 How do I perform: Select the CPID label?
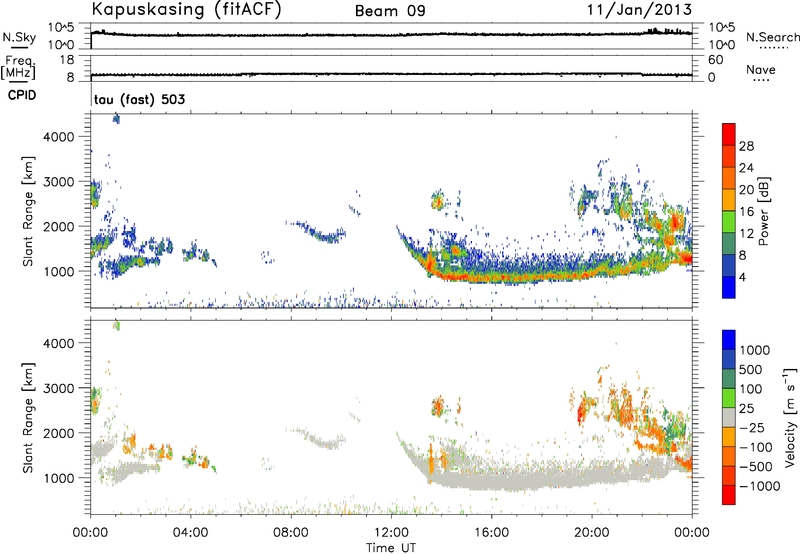point(22,95)
